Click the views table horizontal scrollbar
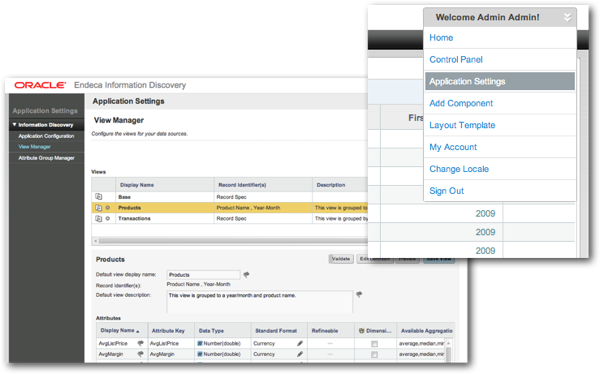 tap(233, 241)
